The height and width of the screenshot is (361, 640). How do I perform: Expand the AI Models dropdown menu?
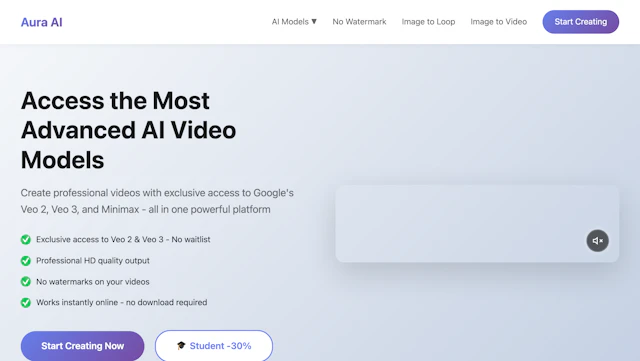click(294, 22)
